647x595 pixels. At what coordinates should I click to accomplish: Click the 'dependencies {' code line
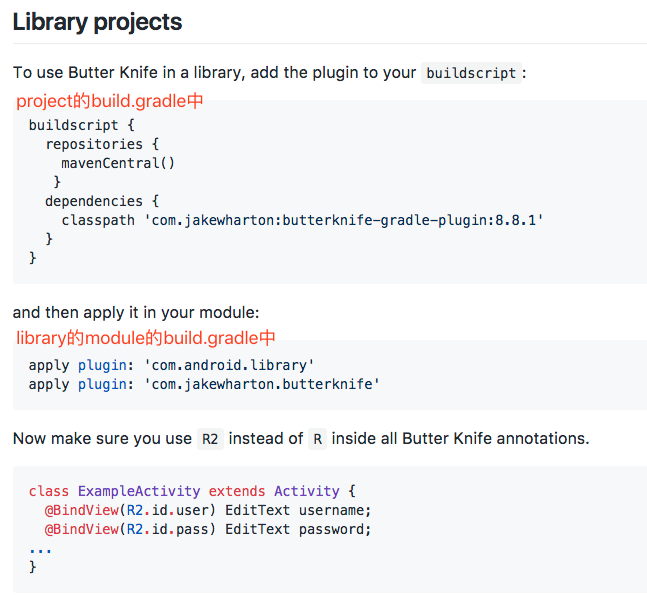pyautogui.click(x=102, y=201)
